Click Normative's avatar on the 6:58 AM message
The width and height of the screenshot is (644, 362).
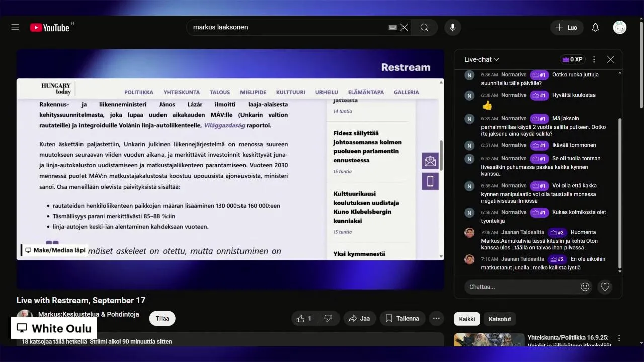(469, 213)
